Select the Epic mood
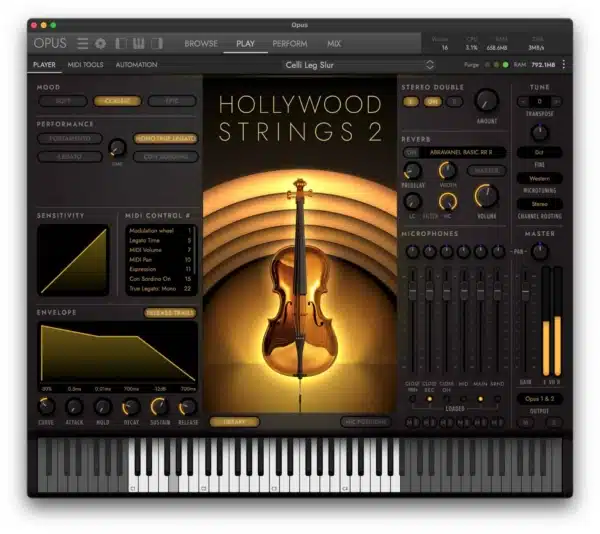600x534 pixels. pyautogui.click(x=172, y=101)
